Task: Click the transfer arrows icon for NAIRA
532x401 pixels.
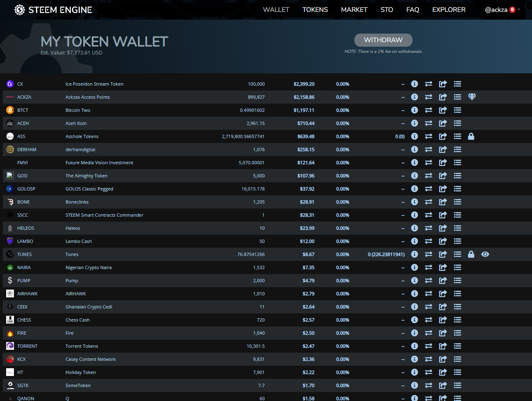Action: click(428, 267)
